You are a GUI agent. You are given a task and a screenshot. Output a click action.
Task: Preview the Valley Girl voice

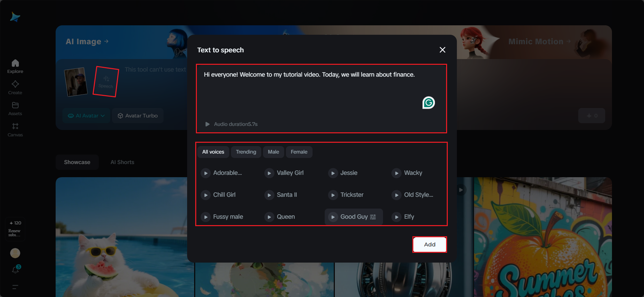269,173
